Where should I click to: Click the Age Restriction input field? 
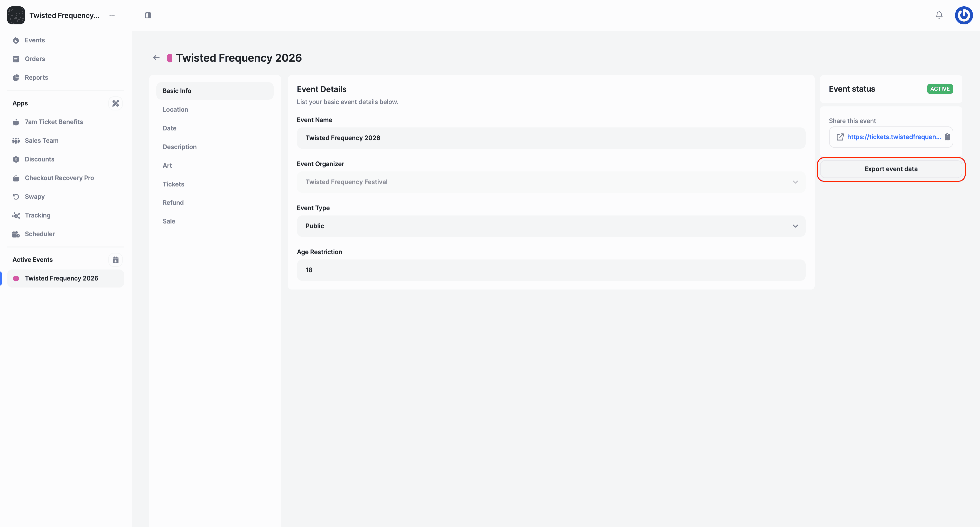point(550,270)
